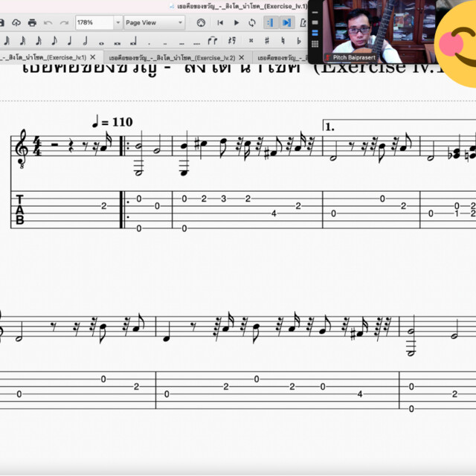
Task: Open the zoom level 178% dropdown
Action: point(117,23)
